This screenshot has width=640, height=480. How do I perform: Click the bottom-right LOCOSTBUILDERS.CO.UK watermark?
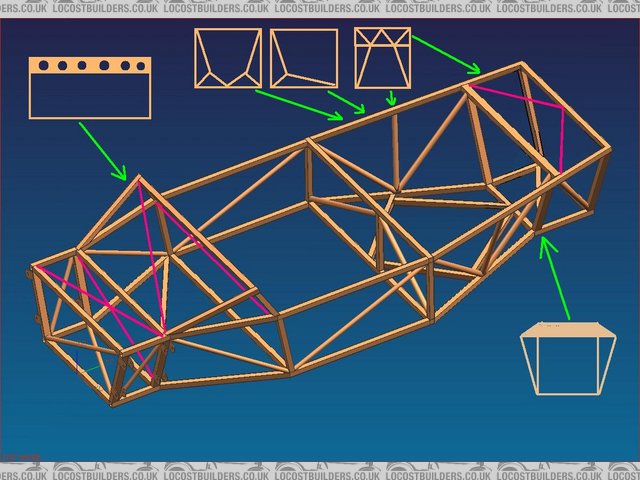click(x=580, y=469)
